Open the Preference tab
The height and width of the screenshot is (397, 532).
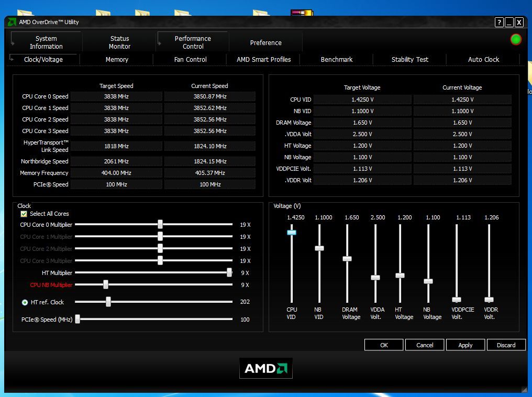265,43
